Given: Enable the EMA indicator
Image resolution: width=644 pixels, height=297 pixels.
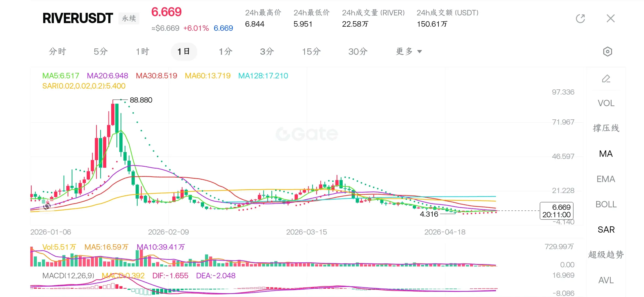Looking at the screenshot, I should point(606,179).
